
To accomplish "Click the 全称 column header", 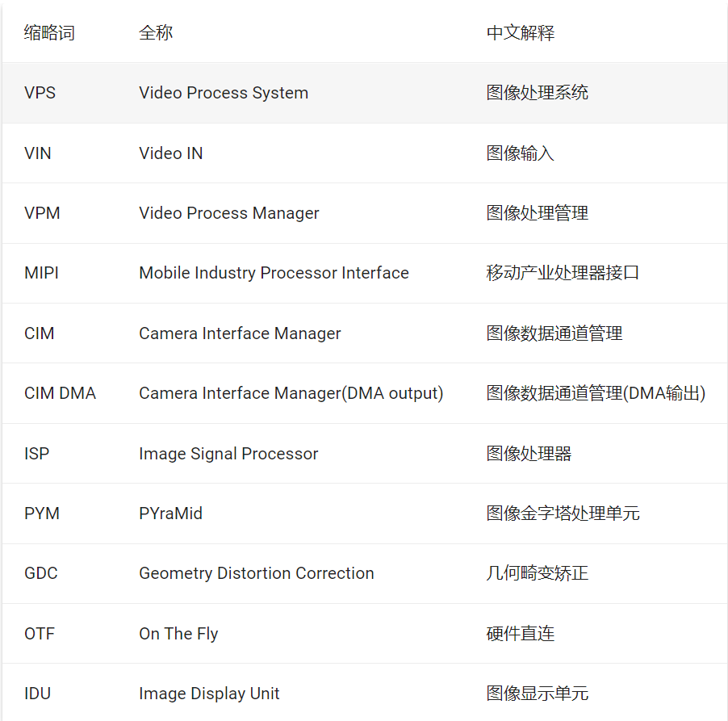I will tap(156, 33).
